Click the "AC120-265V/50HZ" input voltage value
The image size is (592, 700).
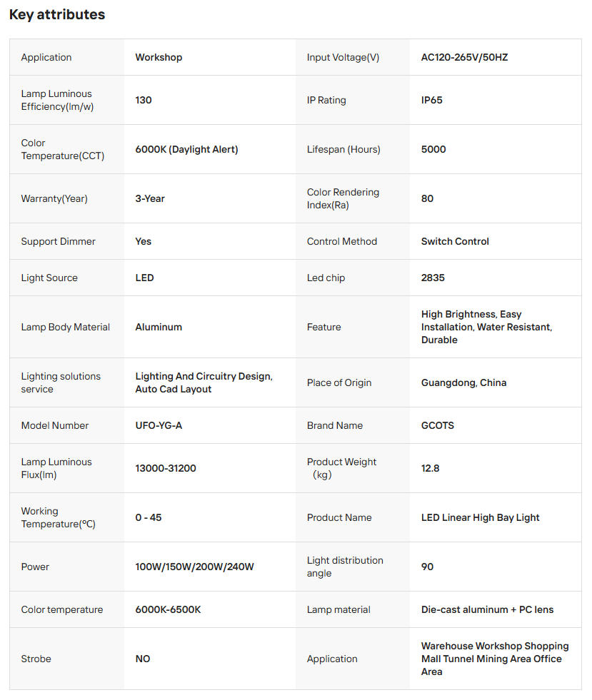point(464,57)
